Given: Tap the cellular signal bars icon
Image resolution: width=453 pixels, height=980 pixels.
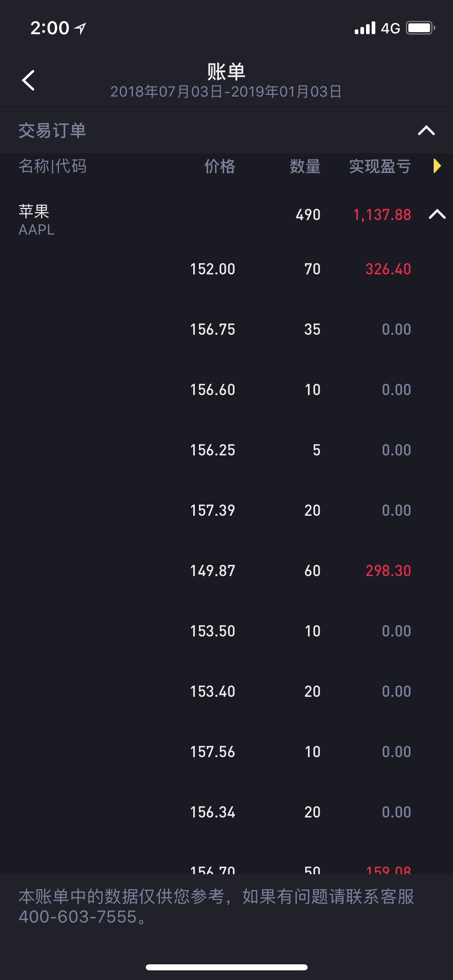Looking at the screenshot, I should pyautogui.click(x=365, y=28).
